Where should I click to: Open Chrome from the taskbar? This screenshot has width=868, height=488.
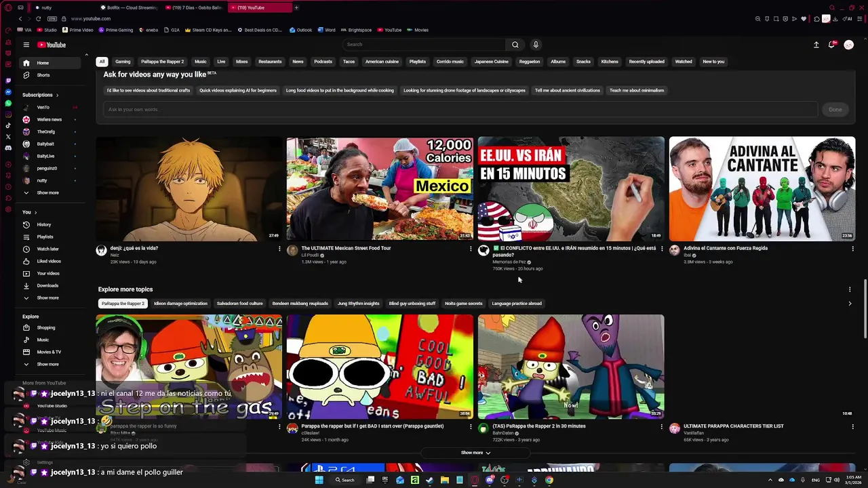[x=549, y=480]
